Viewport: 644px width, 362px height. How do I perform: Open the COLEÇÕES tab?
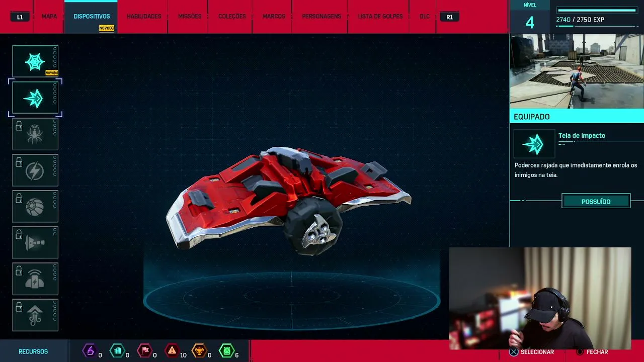tap(232, 17)
